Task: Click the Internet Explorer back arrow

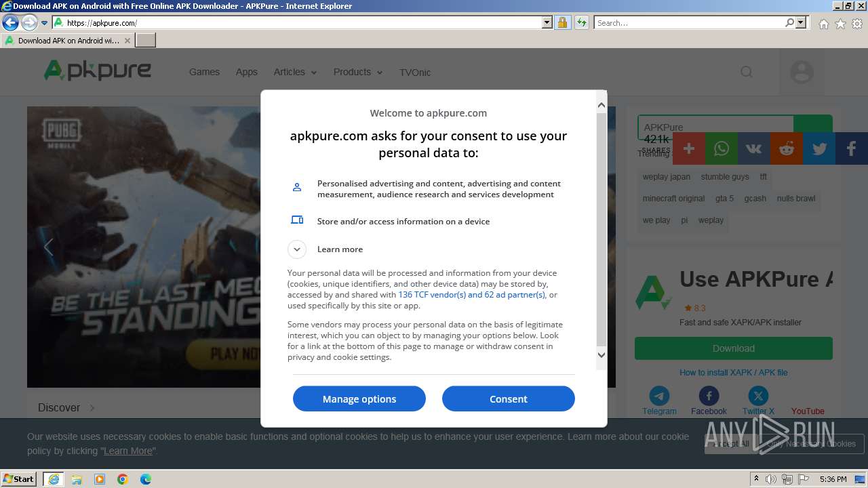Action: pyautogui.click(x=10, y=23)
